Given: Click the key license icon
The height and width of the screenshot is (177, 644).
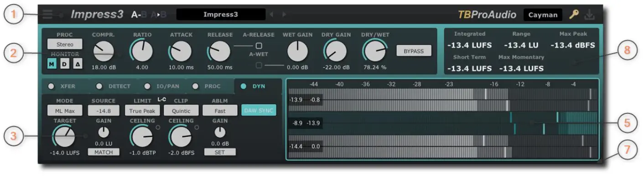Looking at the screenshot, I should tap(574, 15).
